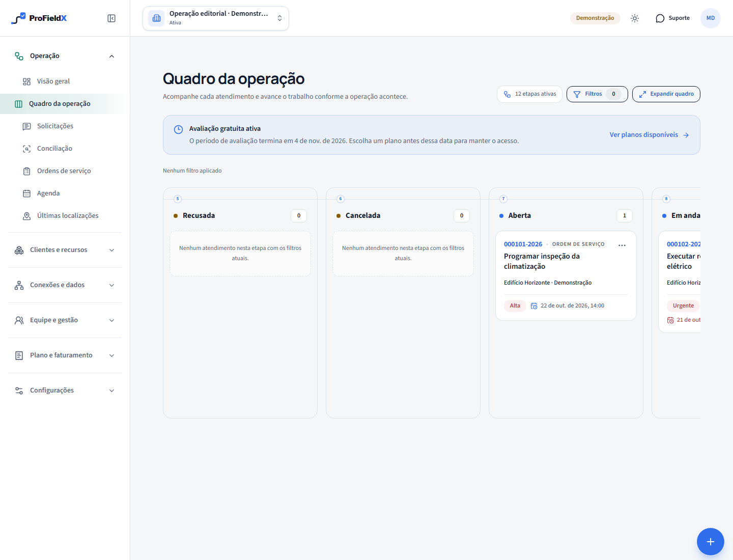Image resolution: width=733 pixels, height=560 pixels.
Task: Open the Operação editorial workspace selector
Action: [x=216, y=18]
